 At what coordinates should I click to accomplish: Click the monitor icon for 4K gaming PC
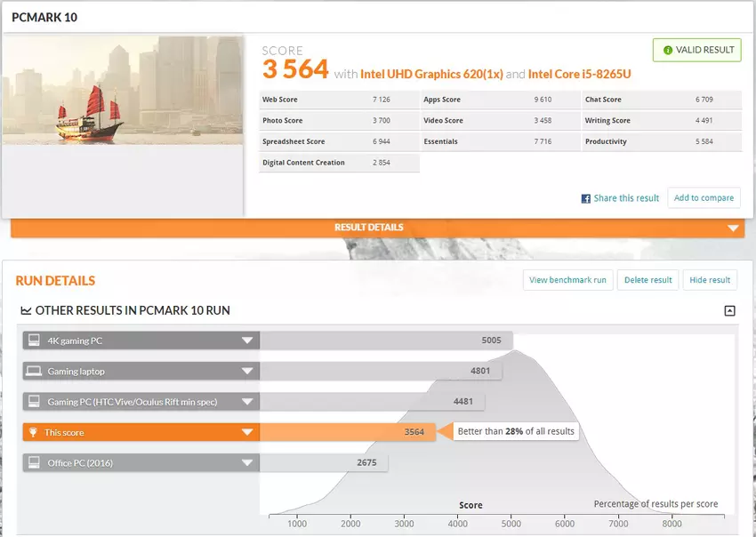click(34, 341)
